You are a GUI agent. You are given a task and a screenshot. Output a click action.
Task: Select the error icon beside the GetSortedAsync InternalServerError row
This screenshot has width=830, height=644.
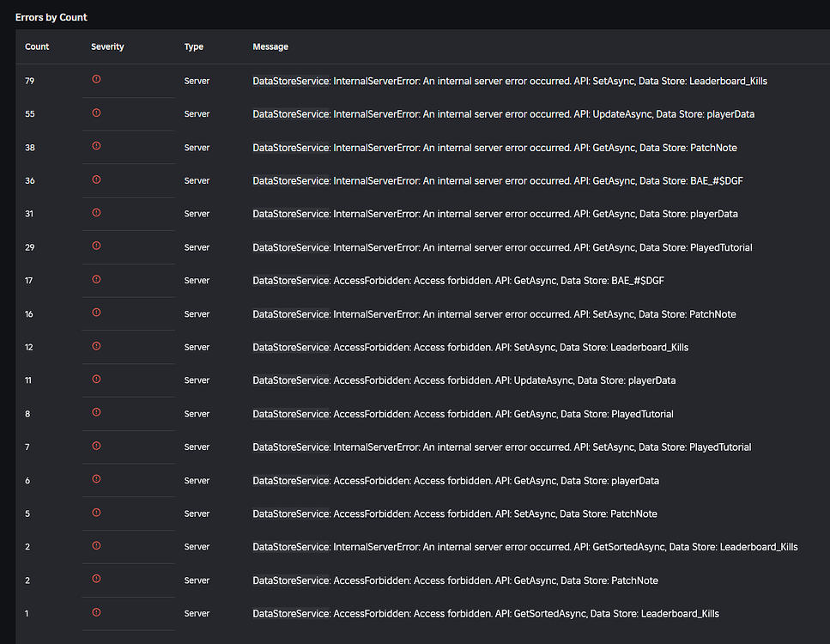tap(96, 547)
